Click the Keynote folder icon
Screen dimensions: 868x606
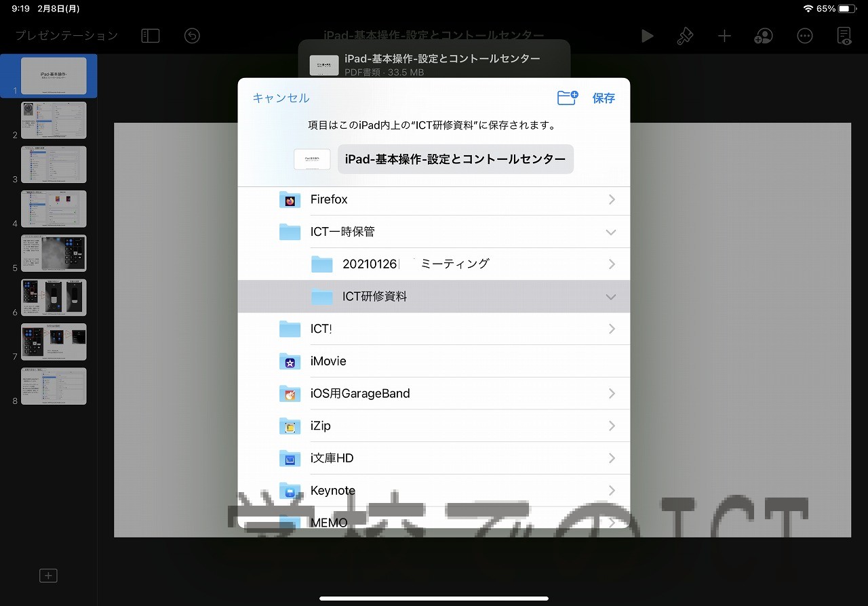290,491
